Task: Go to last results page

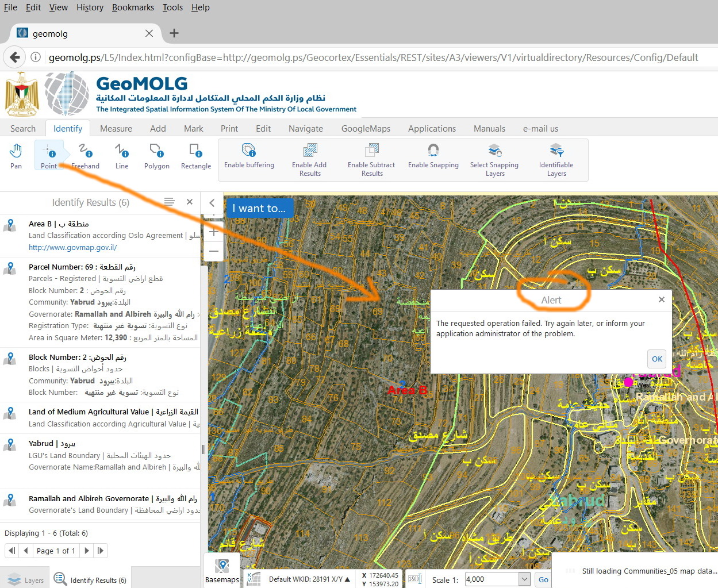Action: [101, 551]
